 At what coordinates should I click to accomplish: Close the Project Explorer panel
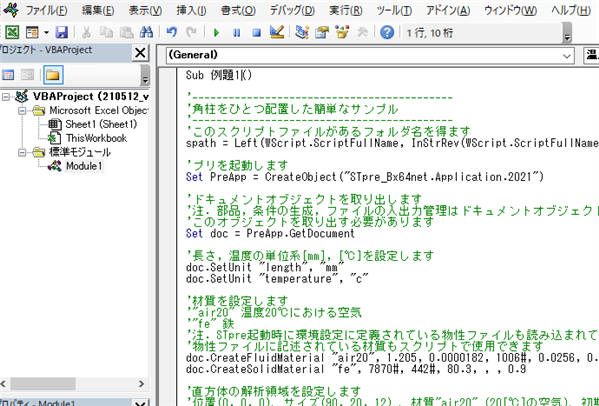click(140, 52)
